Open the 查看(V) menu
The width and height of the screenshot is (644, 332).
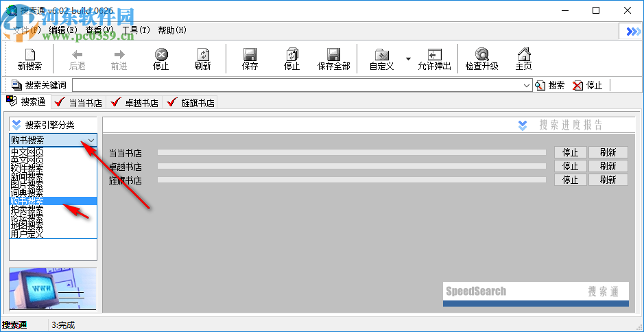point(99,30)
